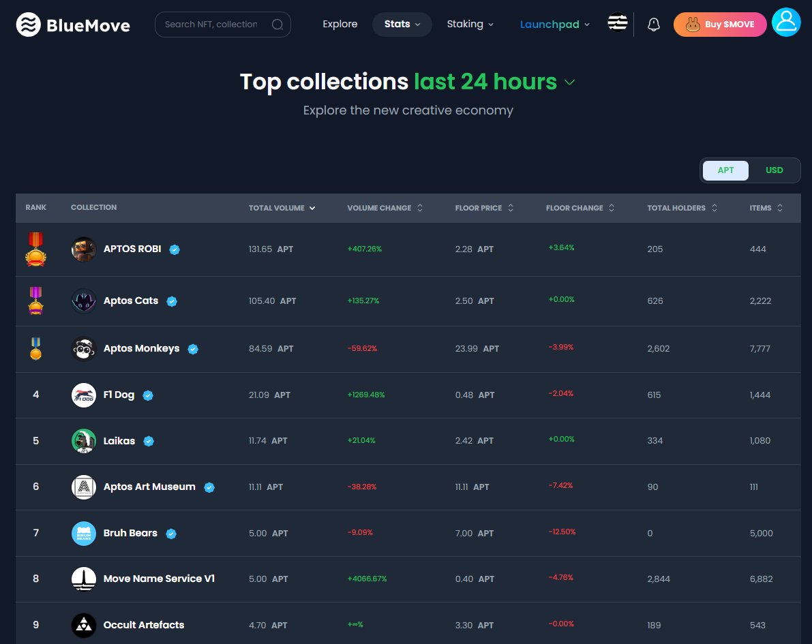Click the Occult Artefacts collection avatar
The image size is (812, 644).
point(83,625)
